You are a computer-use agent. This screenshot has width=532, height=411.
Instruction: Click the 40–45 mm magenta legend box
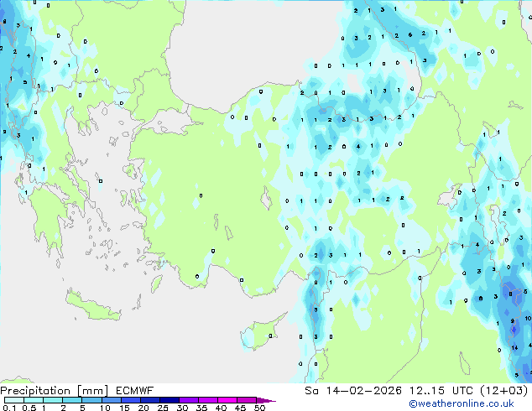227,400
